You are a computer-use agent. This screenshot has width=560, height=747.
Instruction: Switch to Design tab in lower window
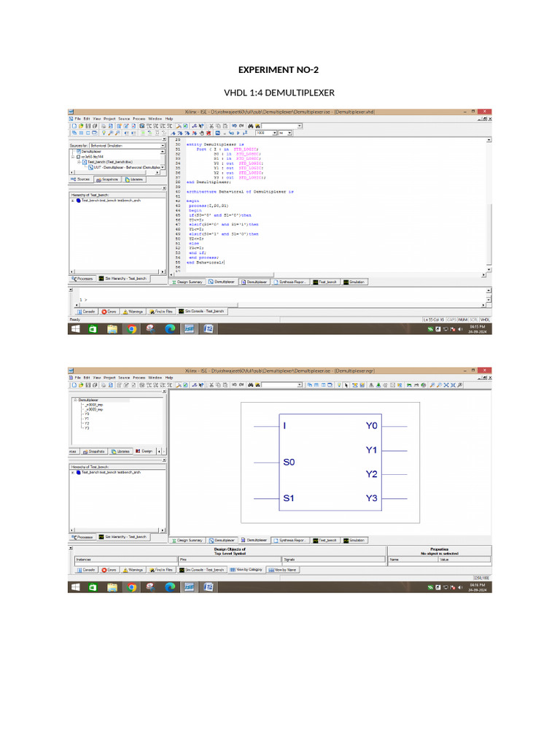point(144,451)
